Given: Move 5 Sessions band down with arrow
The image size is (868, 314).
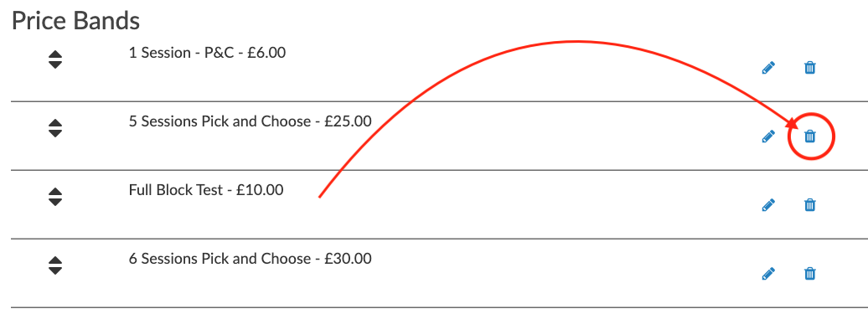Looking at the screenshot, I should point(54,132).
